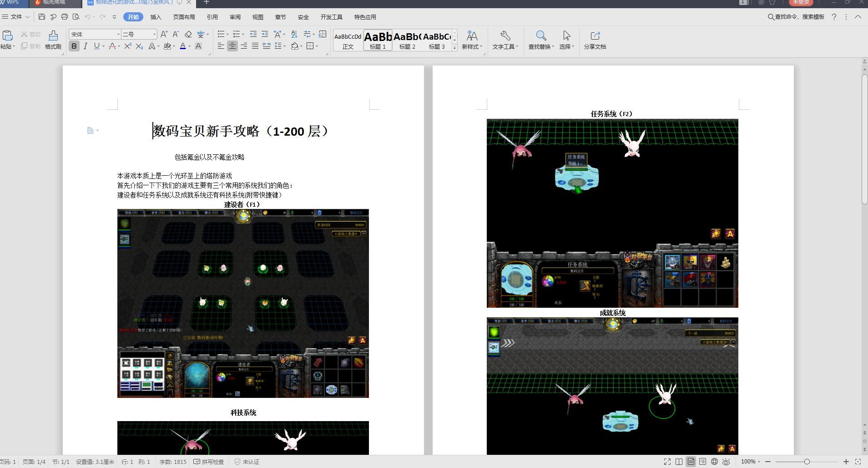
Task: Toggle reading layout in status bar
Action: point(679,462)
